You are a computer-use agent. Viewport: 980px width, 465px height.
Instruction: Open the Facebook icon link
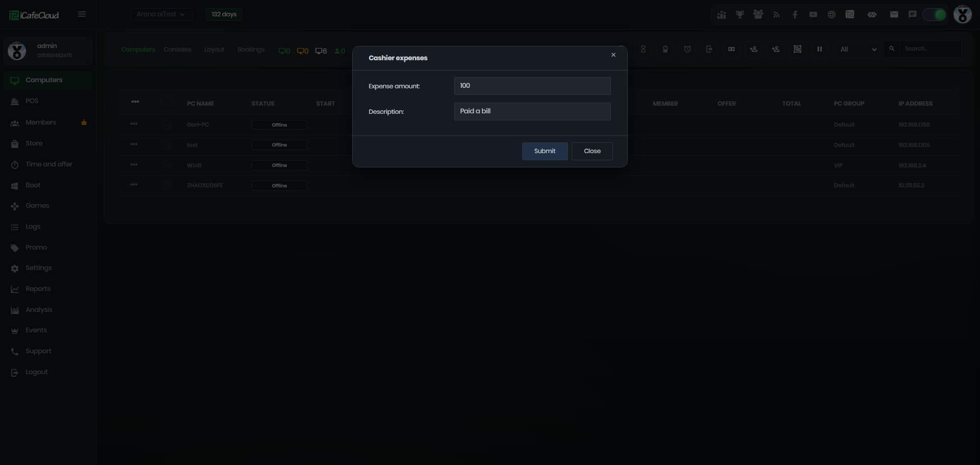pos(795,15)
